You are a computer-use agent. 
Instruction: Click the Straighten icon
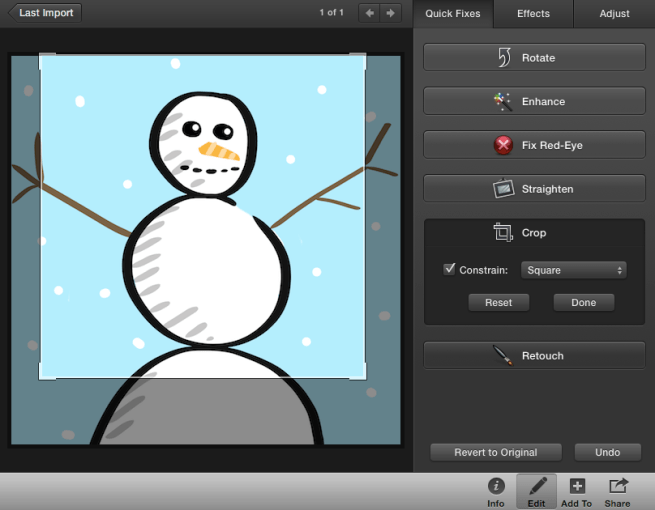click(x=503, y=189)
